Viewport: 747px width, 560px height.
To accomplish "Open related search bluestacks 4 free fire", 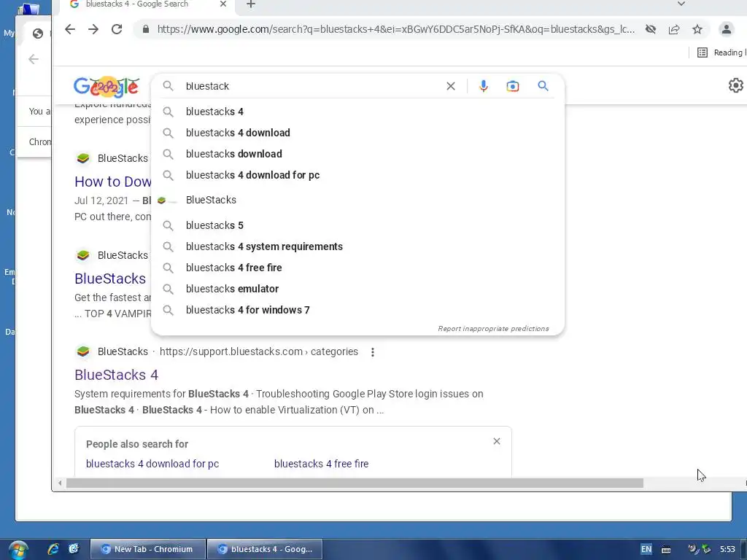I will click(321, 464).
